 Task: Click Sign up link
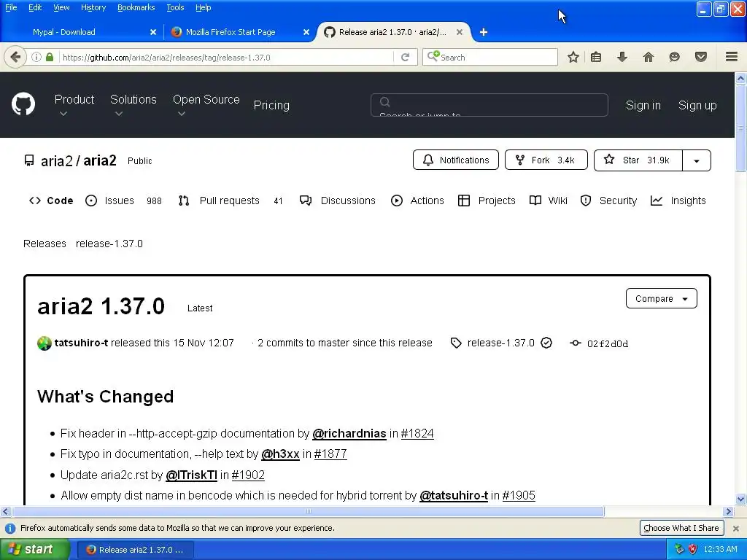(697, 105)
